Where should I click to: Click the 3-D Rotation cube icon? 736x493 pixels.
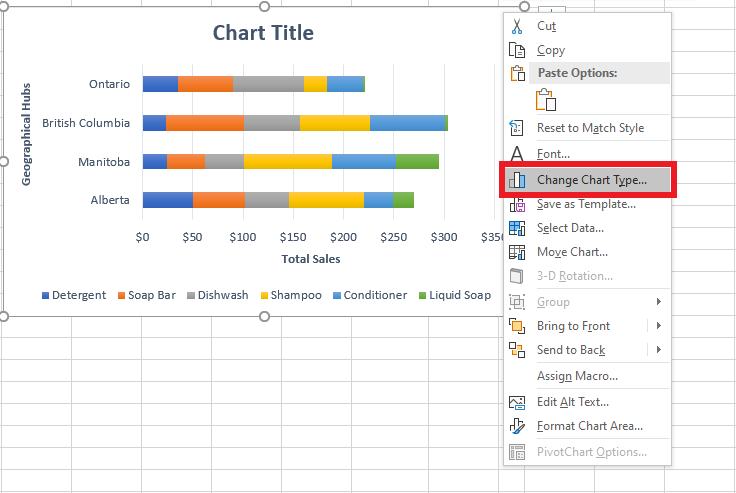pos(517,276)
